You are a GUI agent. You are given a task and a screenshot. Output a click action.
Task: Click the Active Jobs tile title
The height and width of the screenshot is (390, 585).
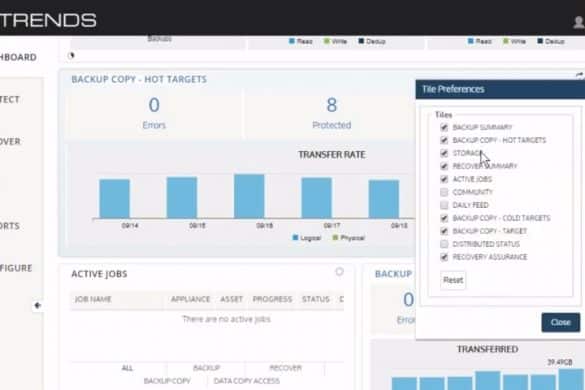[99, 274]
